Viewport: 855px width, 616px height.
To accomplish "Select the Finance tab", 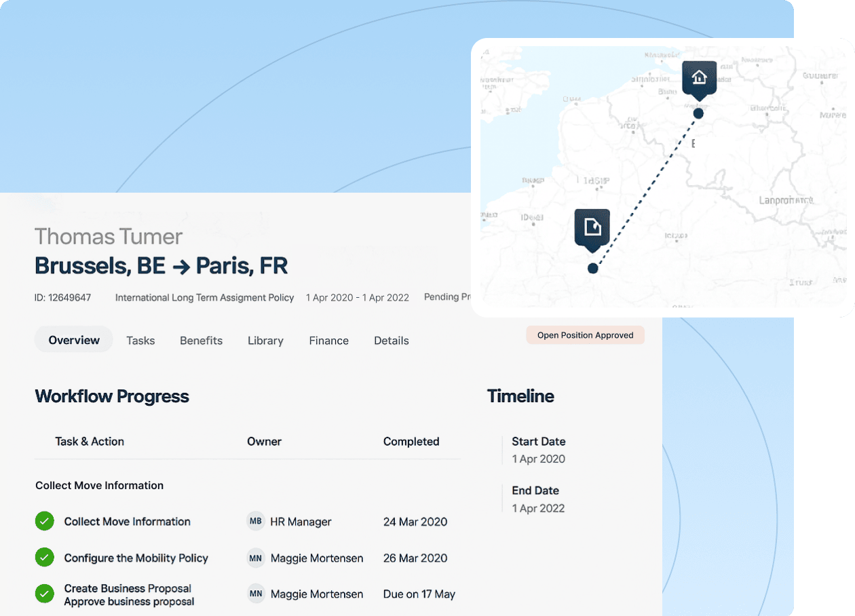I will [x=328, y=341].
